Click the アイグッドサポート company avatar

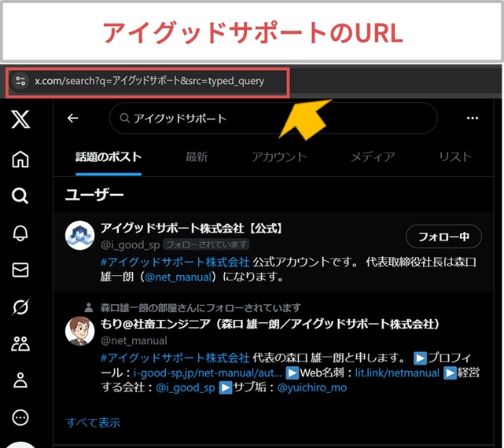pyautogui.click(x=79, y=235)
